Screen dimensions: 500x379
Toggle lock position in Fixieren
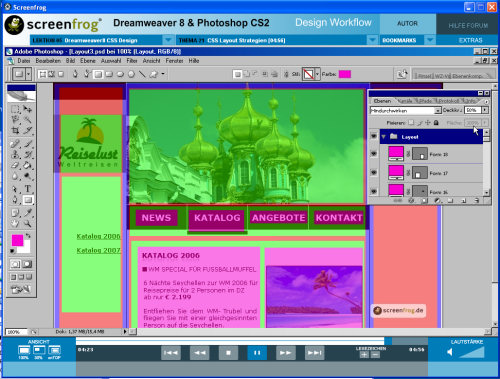(x=428, y=123)
